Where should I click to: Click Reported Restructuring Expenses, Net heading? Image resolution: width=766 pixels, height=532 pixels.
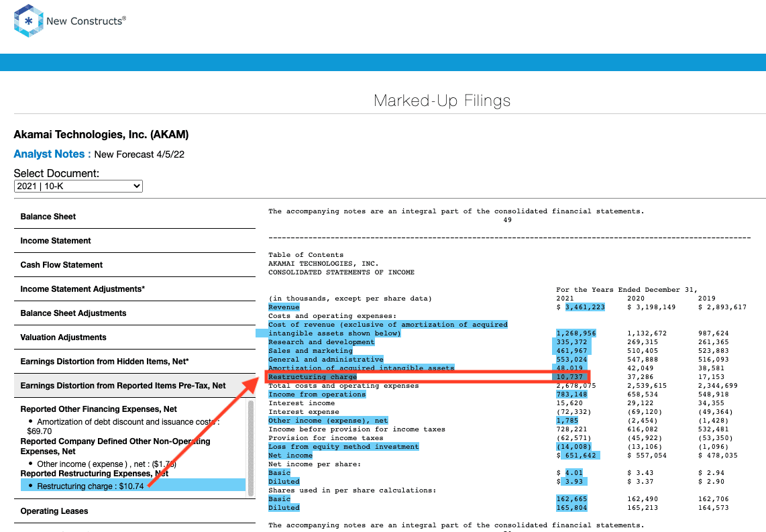[95, 474]
